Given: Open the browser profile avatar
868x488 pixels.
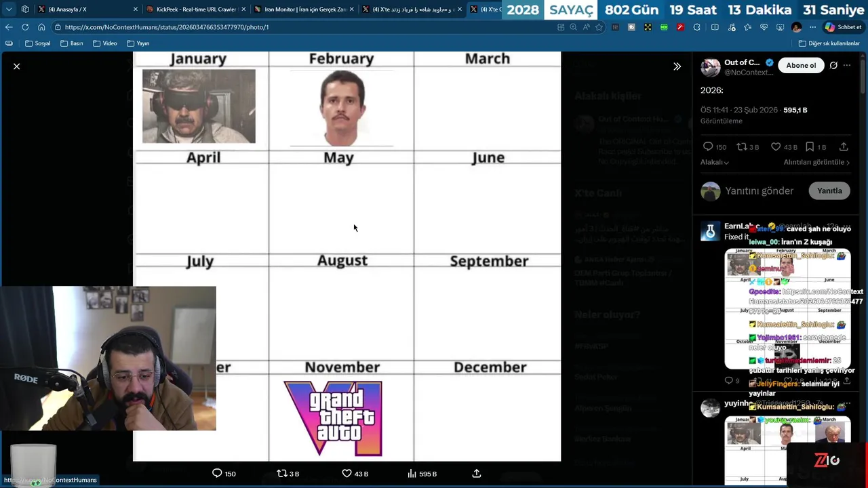Looking at the screenshot, I should click(797, 27).
